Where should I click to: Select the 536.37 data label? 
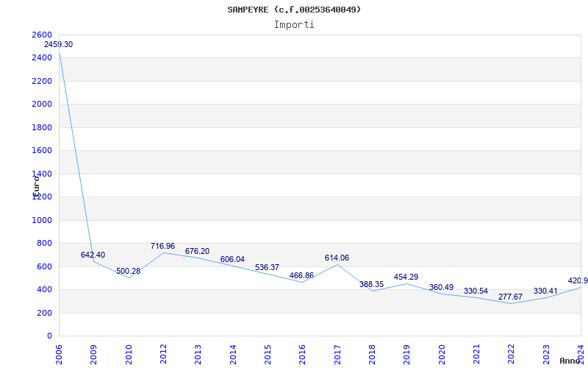pos(267,267)
